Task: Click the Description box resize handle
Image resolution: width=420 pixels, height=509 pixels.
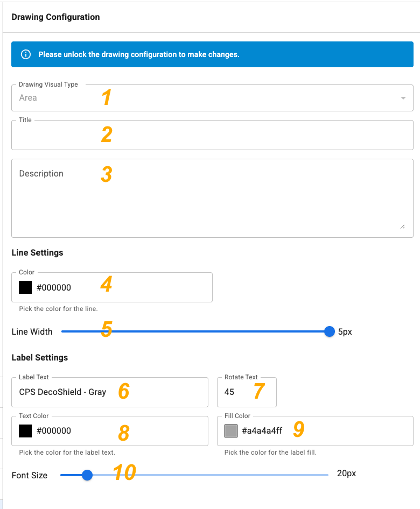Action: click(402, 227)
